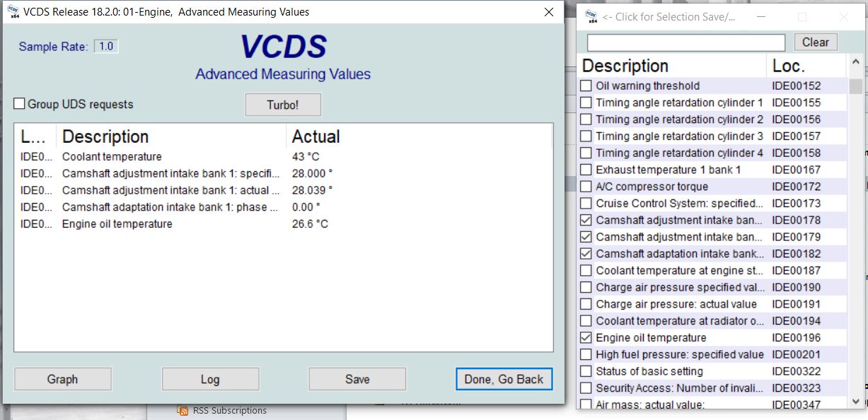Click the 43 °C coolant value
868x420 pixels.
pos(306,157)
